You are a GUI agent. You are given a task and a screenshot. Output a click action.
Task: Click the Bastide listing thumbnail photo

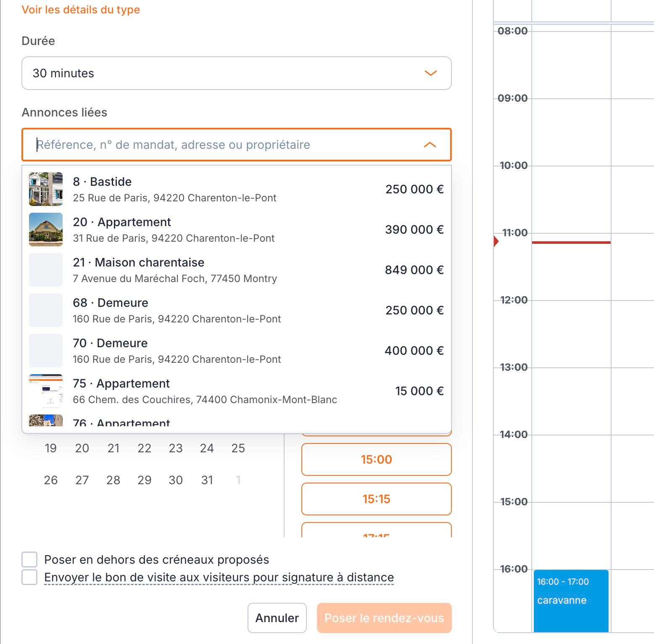[46, 189]
